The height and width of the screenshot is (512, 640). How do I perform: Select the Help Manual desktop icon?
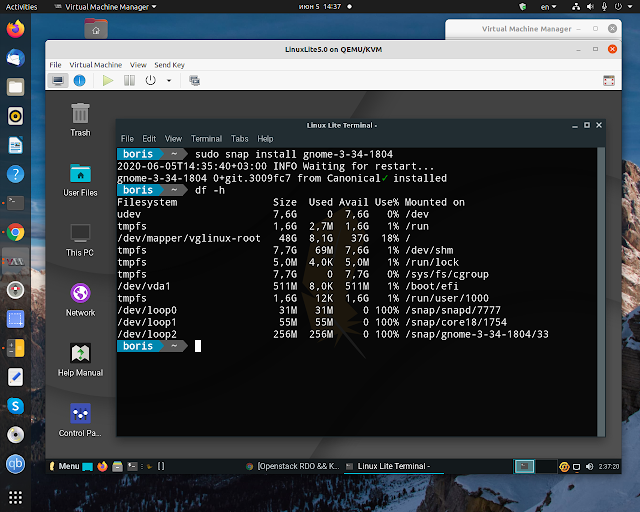pos(80,360)
